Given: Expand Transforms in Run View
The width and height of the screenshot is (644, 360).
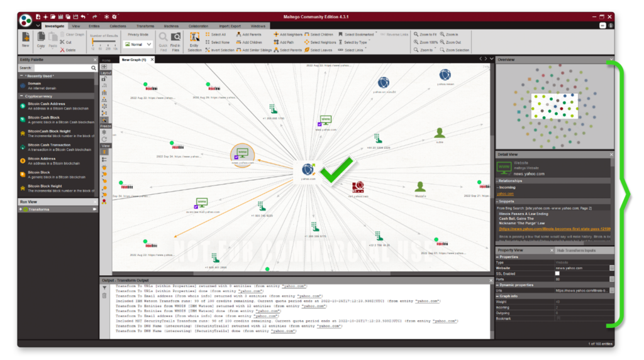Looking at the screenshot, I should pos(21,209).
